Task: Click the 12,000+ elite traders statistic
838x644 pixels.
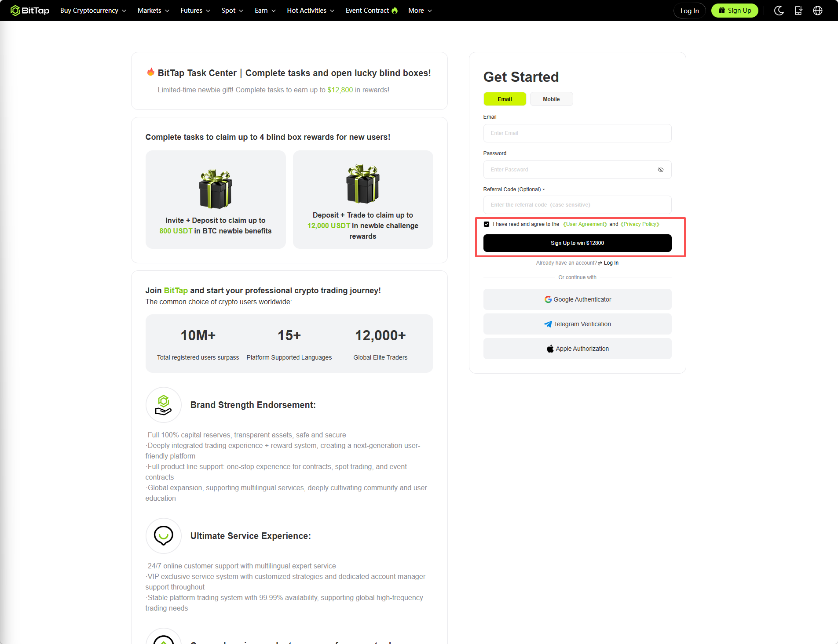Action: coord(381,335)
